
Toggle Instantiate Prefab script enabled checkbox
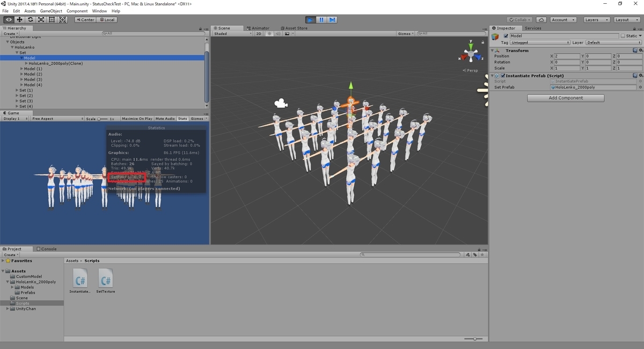(503, 76)
